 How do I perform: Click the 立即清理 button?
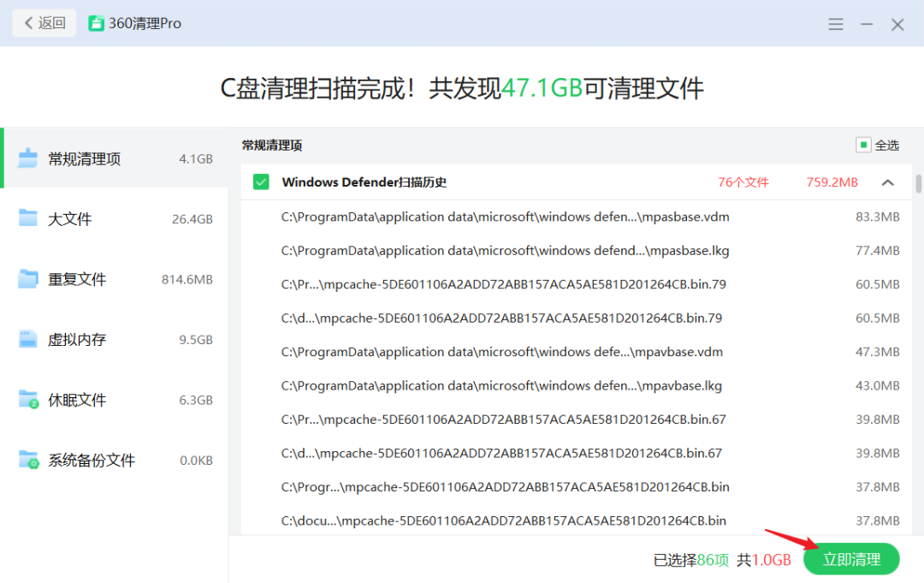coord(851,559)
